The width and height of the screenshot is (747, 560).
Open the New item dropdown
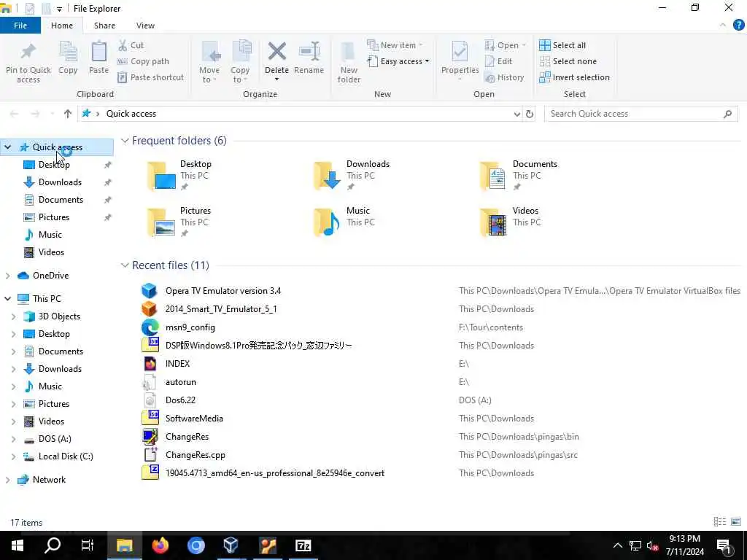(395, 45)
